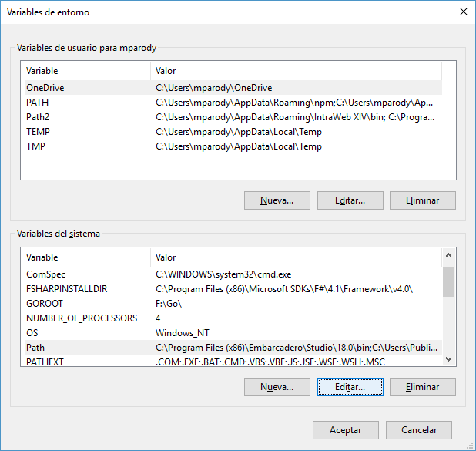Select the TEMP user variable row
476x451 pixels.
tap(233, 132)
